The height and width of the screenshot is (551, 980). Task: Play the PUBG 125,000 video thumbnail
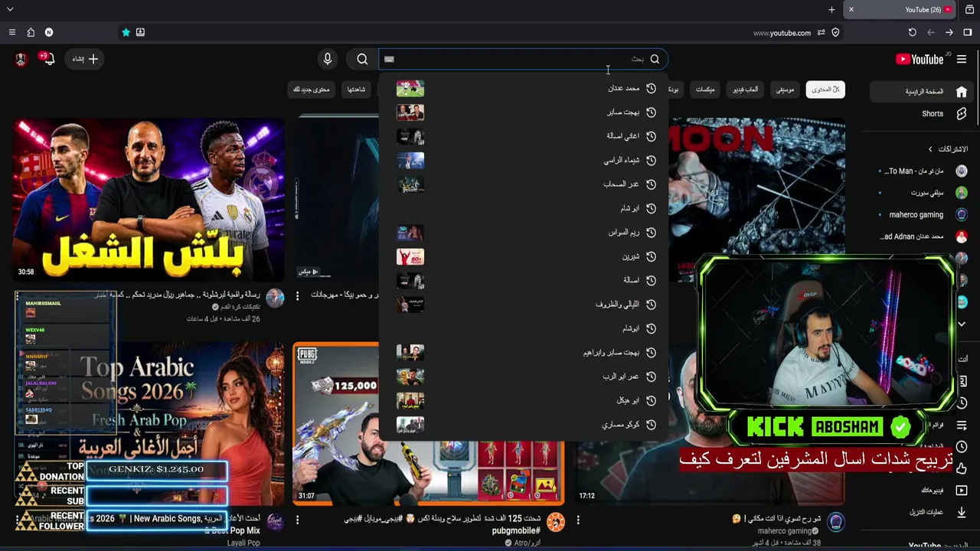pyautogui.click(x=429, y=424)
